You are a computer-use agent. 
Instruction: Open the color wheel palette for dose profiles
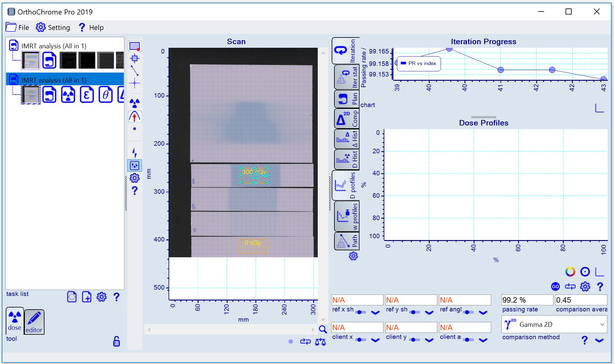click(x=570, y=271)
